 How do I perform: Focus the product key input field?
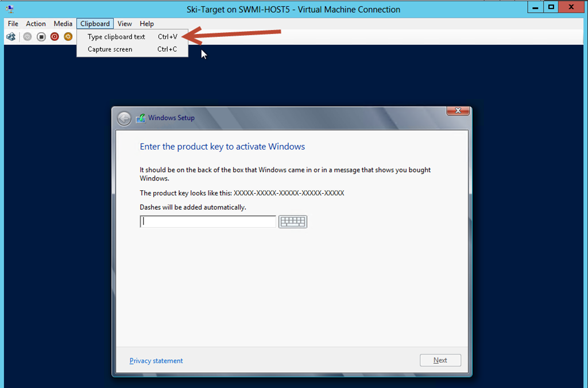(208, 222)
